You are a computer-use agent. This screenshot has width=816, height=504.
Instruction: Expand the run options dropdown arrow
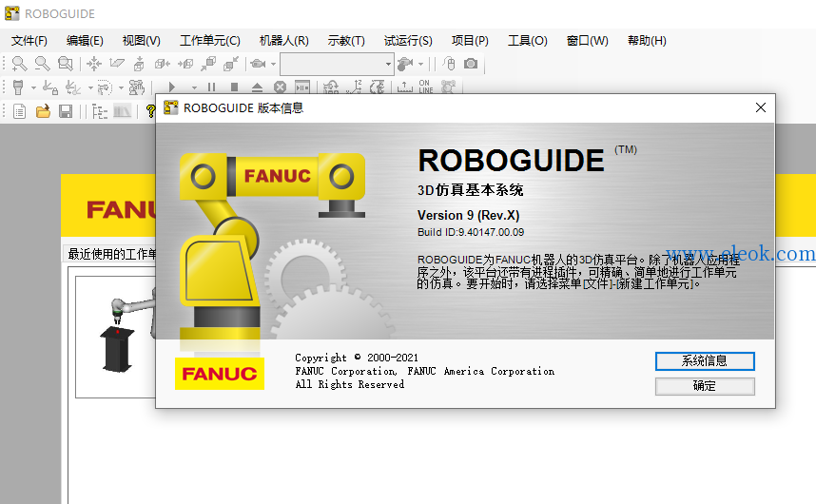click(194, 87)
